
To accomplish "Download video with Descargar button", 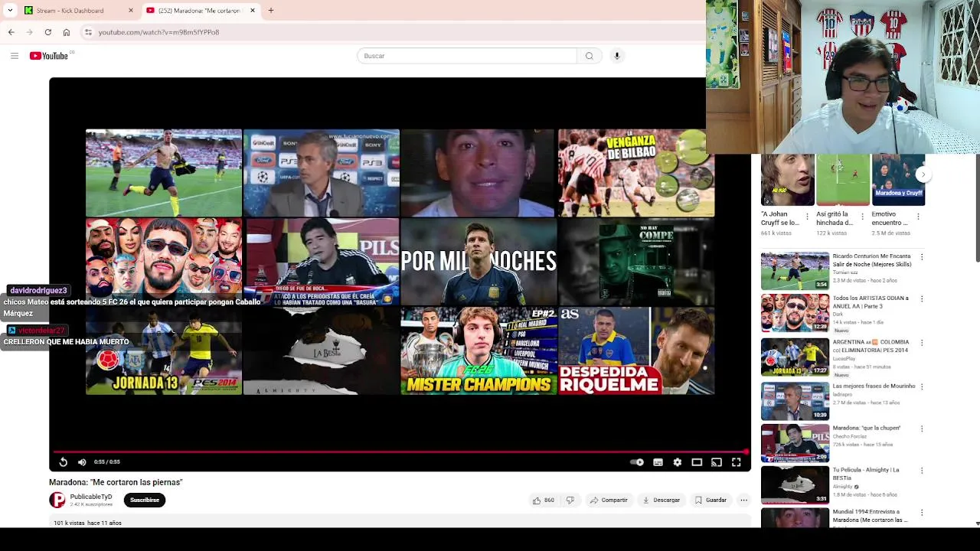I will 661,500.
